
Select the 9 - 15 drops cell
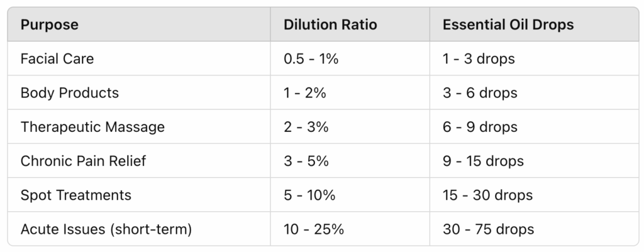483,161
